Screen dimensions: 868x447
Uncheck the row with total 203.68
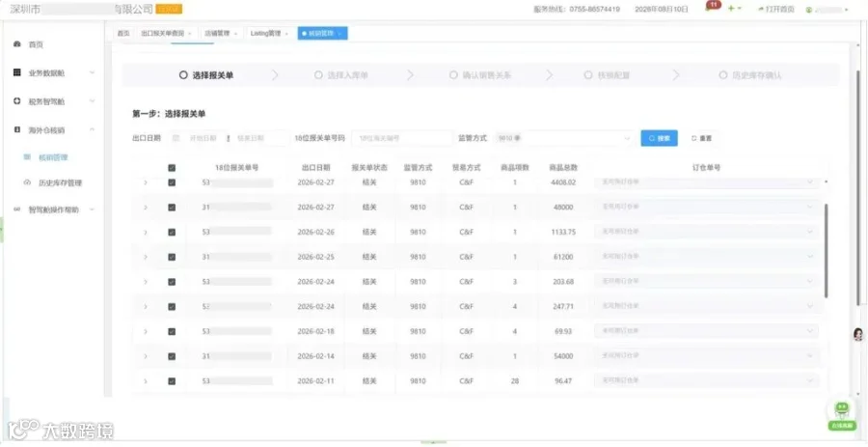pyautogui.click(x=172, y=282)
